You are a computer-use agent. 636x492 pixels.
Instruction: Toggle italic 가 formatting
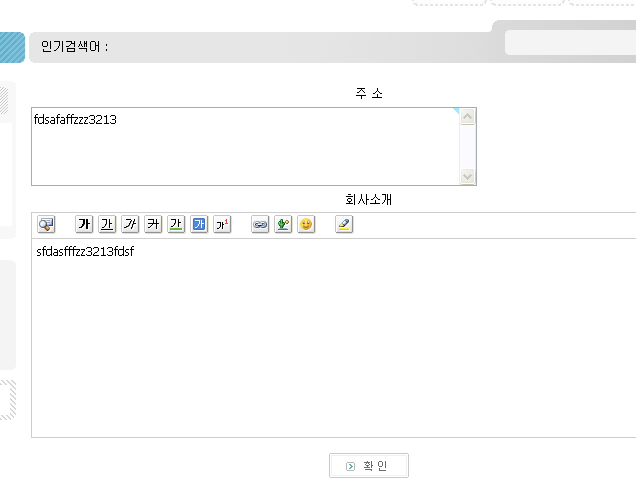tap(130, 224)
